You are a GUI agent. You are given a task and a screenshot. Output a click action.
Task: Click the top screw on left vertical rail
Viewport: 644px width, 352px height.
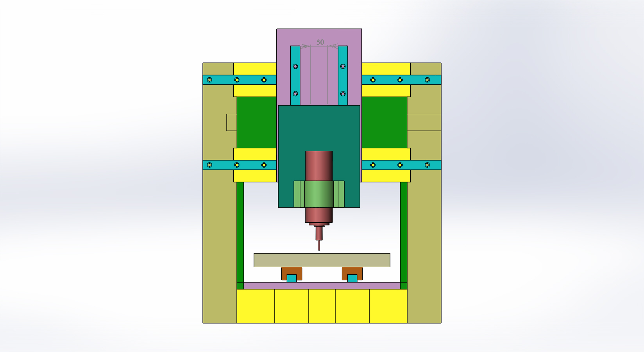[295, 66]
